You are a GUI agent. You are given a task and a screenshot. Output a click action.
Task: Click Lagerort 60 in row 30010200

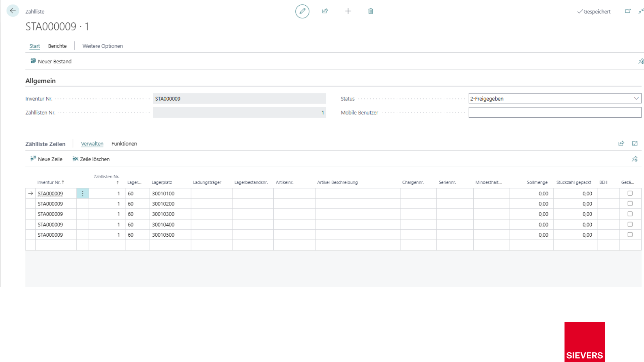(138, 204)
